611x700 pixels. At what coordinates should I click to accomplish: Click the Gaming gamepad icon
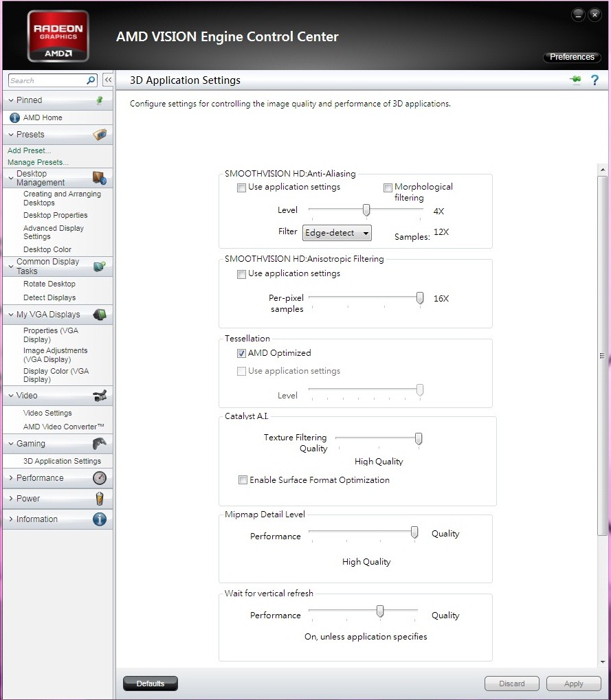100,443
